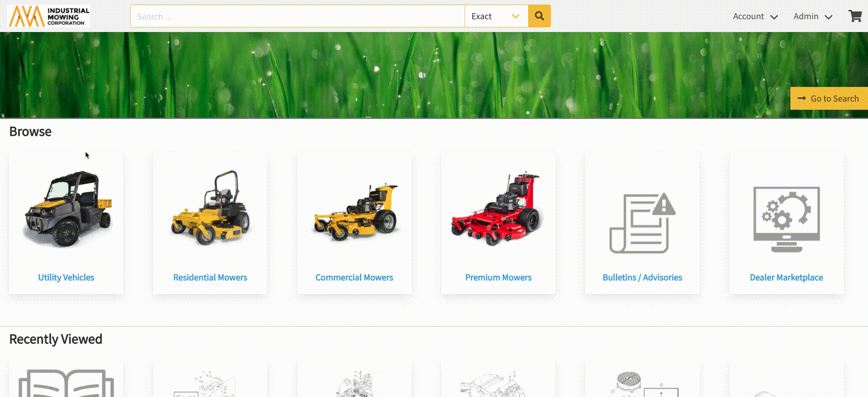868x397 pixels.
Task: Follow the Utility Vehicles link
Action: pyautogui.click(x=66, y=278)
